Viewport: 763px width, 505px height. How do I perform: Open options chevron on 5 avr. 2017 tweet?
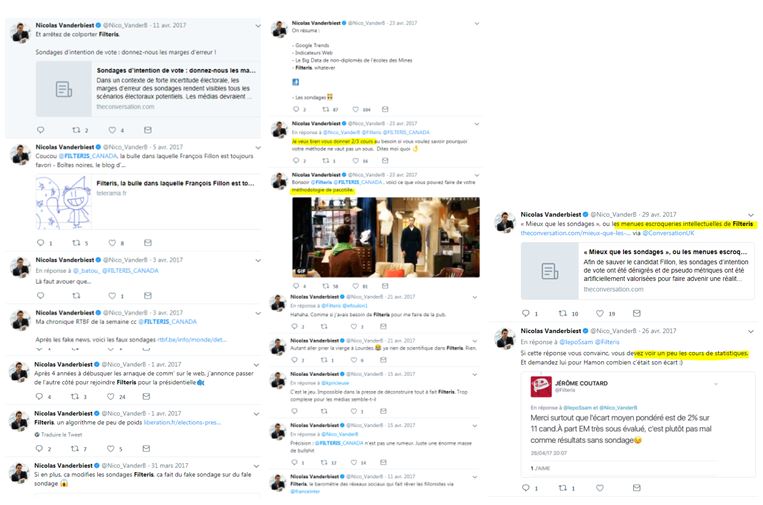pyautogui.click(x=258, y=147)
